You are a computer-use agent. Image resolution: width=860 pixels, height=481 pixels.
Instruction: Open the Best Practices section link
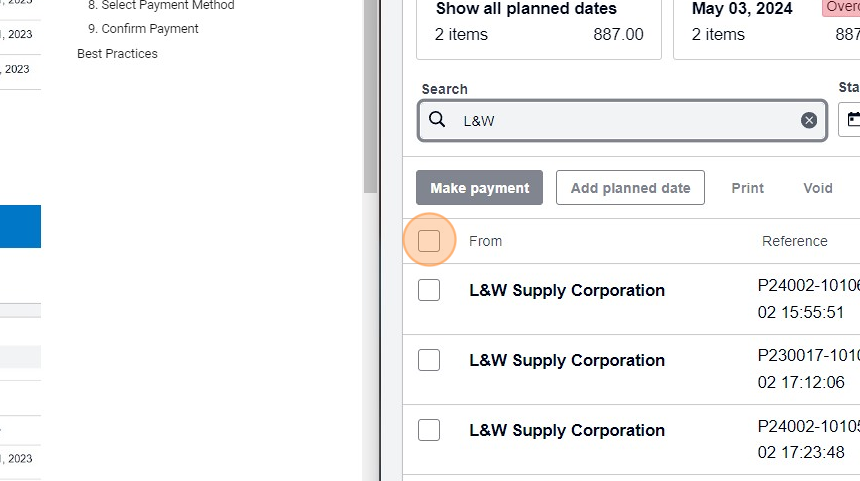click(117, 54)
